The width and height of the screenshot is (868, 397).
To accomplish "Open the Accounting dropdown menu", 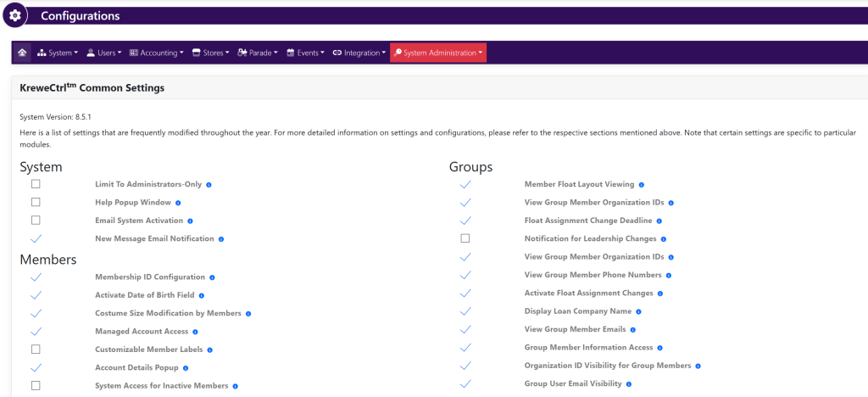I will (156, 53).
